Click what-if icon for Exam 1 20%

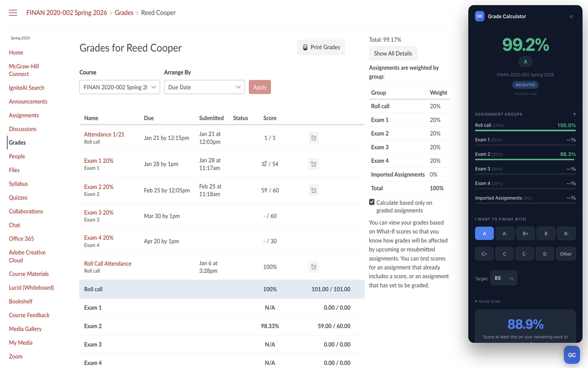pyautogui.click(x=314, y=164)
